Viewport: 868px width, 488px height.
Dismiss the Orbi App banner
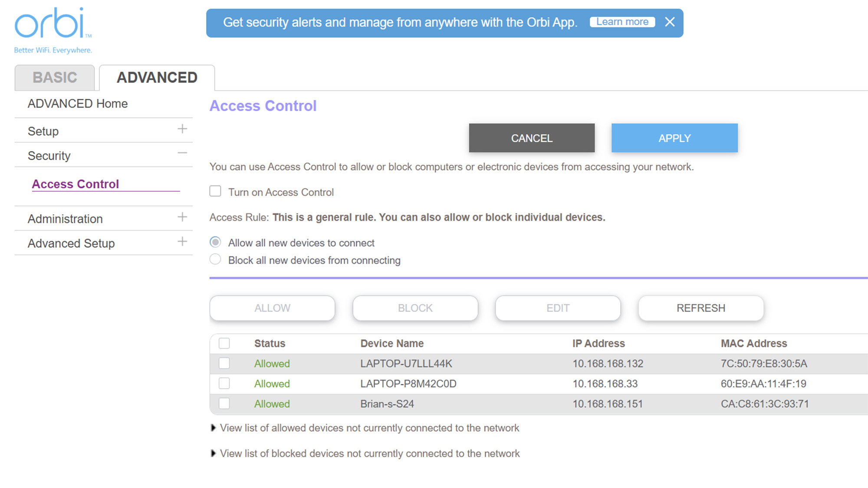(x=670, y=22)
